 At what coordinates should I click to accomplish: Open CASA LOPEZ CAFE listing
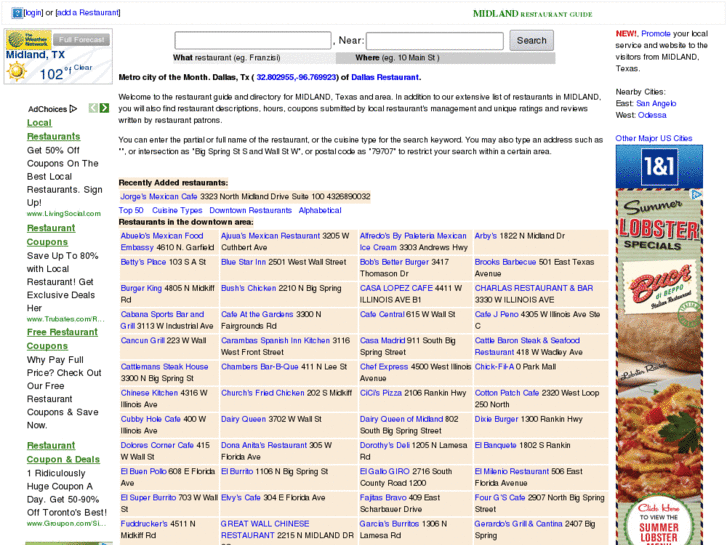(396, 288)
